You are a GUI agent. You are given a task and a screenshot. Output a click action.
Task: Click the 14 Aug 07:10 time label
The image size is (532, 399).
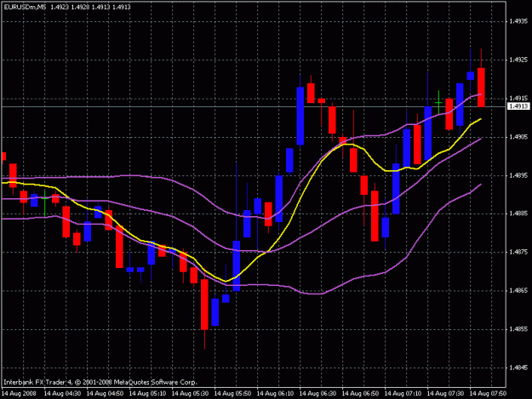coord(403,394)
